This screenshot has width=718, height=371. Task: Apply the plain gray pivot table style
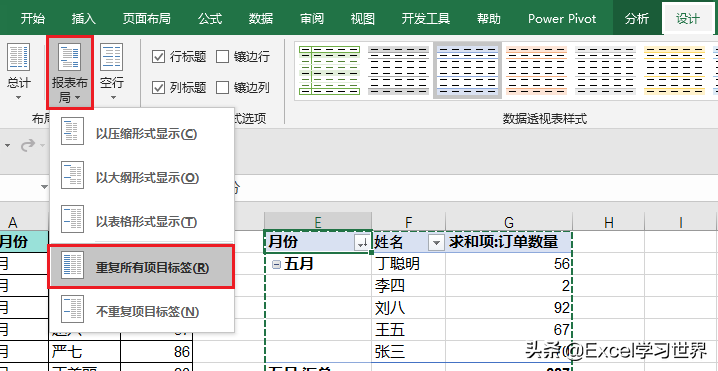(x=605, y=71)
